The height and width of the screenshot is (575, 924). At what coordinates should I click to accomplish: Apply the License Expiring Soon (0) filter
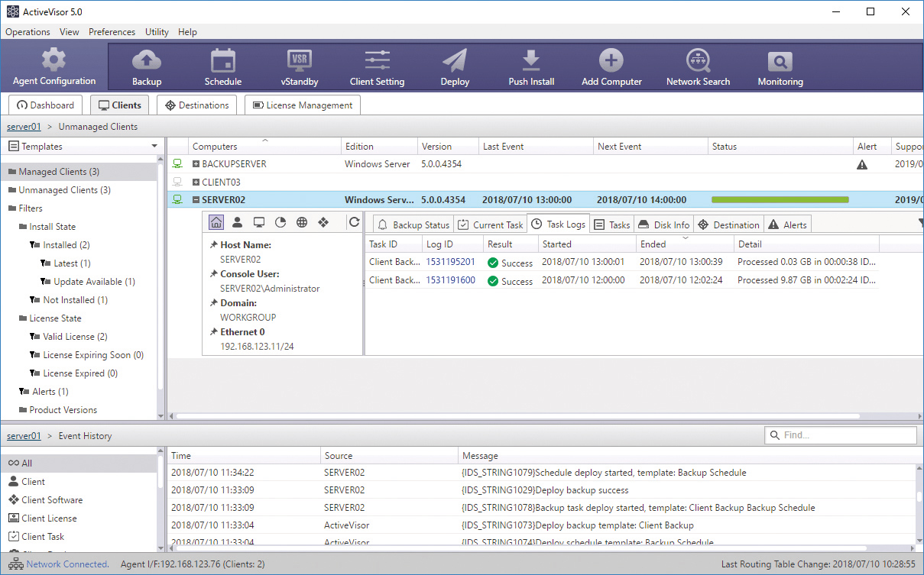point(86,355)
